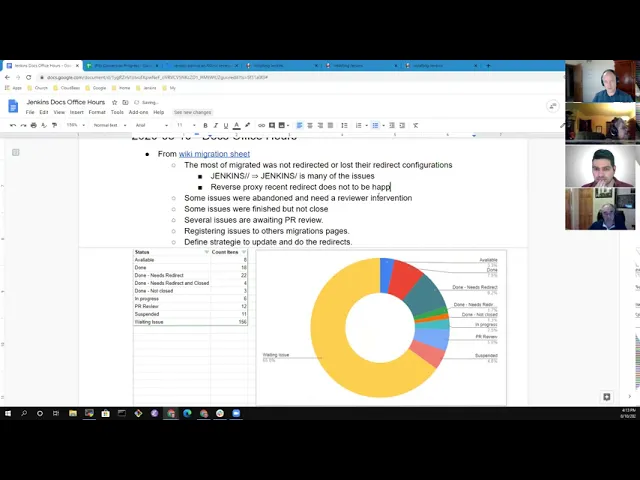Click the Move to folder icon
Screen dimensions: 640x480
(x=125, y=102)
